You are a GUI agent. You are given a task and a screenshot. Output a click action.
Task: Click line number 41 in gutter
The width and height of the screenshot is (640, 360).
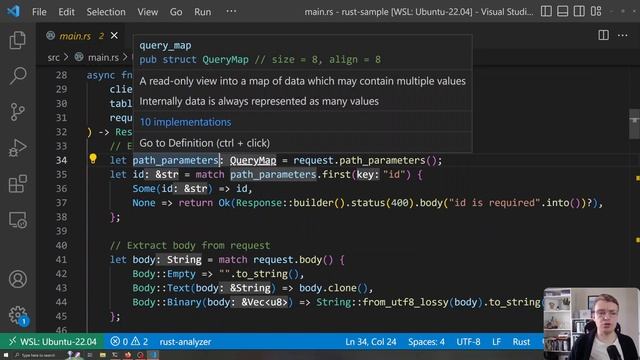pyautogui.click(x=61, y=260)
